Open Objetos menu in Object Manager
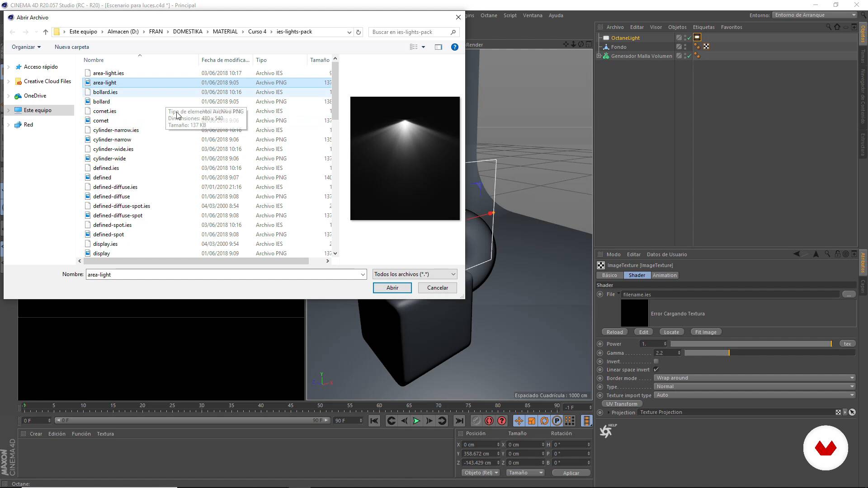868x488 pixels. tap(677, 27)
